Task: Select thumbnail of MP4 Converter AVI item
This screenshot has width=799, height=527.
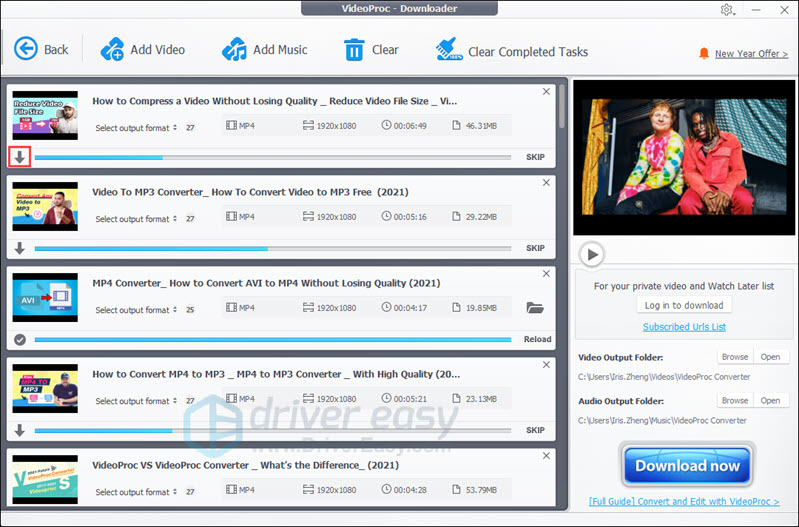Action: click(45, 298)
